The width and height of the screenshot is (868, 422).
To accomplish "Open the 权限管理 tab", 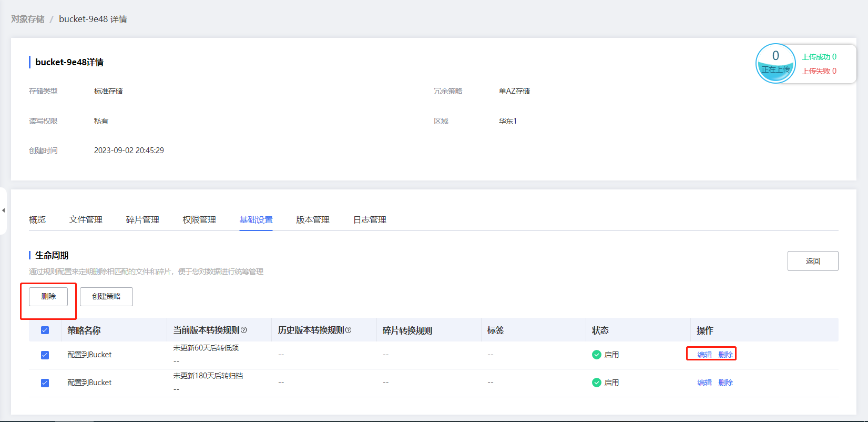I will click(199, 220).
